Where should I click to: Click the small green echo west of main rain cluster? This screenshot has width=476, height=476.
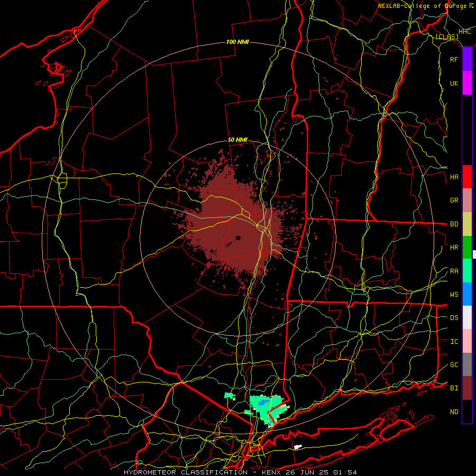[x=230, y=396]
